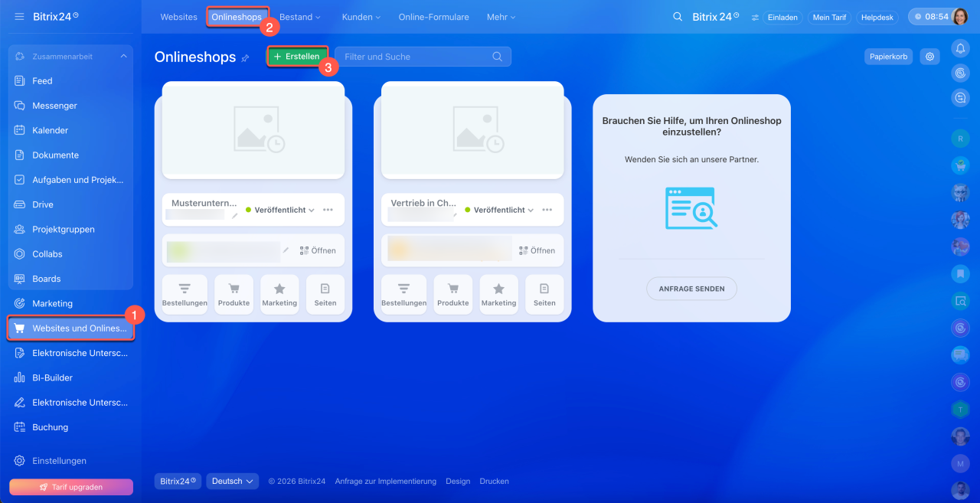
Task: Open the gear settings next to Papierkorb
Action: tap(930, 57)
